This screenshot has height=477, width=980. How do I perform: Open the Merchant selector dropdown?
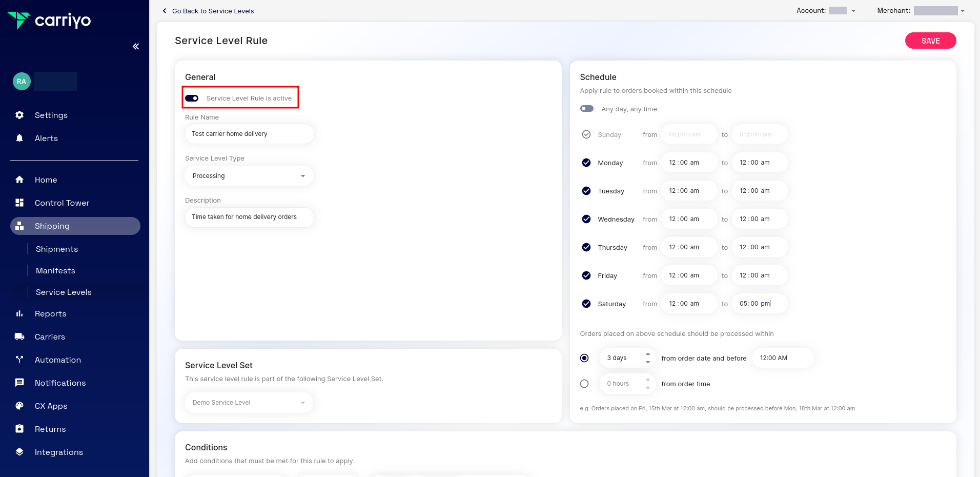pyautogui.click(x=961, y=10)
